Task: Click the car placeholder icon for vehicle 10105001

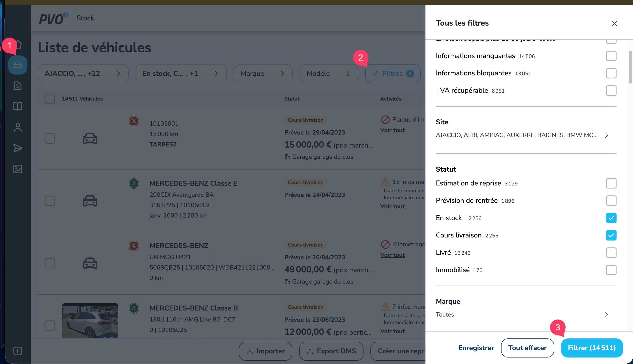Action: pyautogui.click(x=90, y=138)
